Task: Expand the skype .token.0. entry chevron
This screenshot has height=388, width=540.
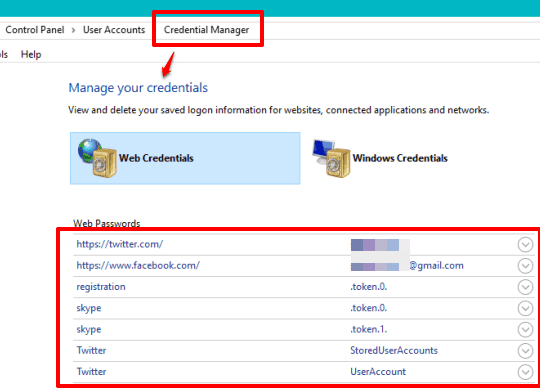Action: tap(525, 308)
